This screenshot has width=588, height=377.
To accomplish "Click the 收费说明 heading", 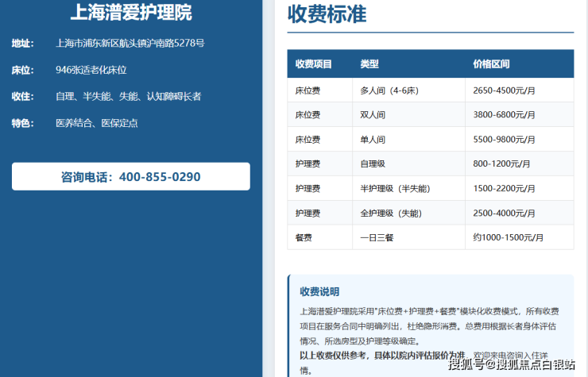I will point(319,292).
